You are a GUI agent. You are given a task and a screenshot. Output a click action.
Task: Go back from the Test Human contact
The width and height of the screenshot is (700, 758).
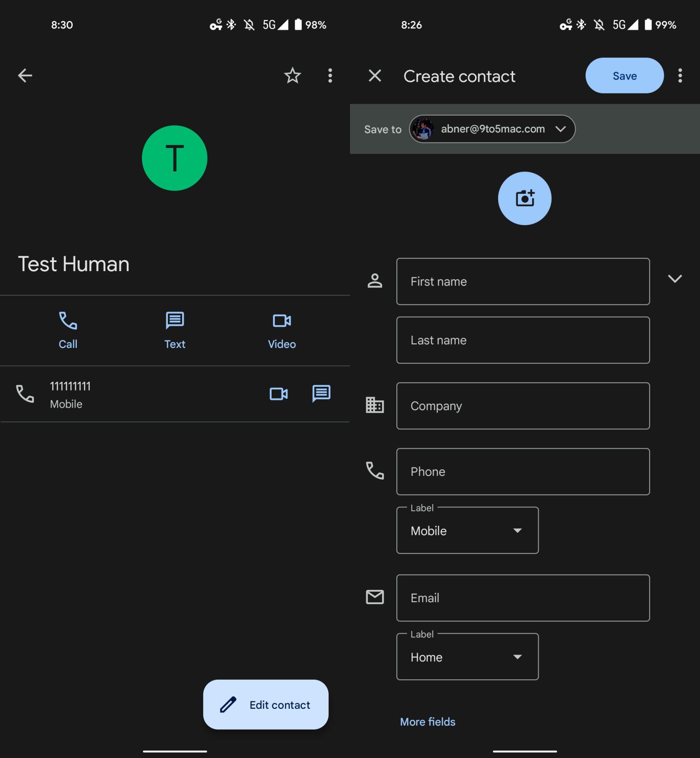25,75
